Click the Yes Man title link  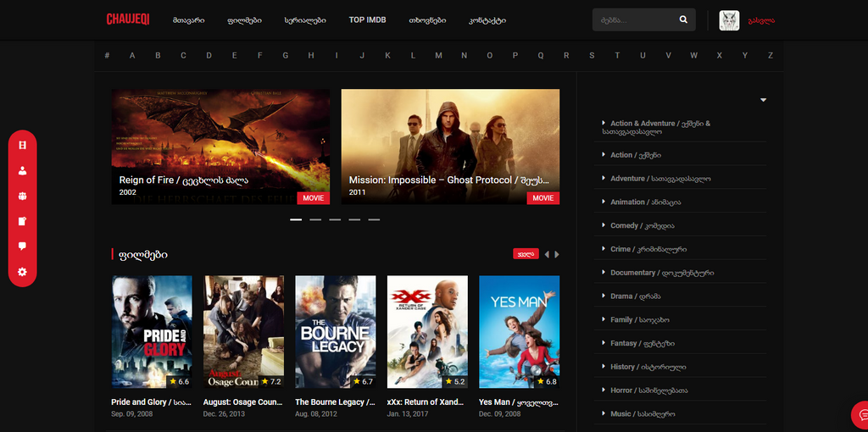(520, 402)
